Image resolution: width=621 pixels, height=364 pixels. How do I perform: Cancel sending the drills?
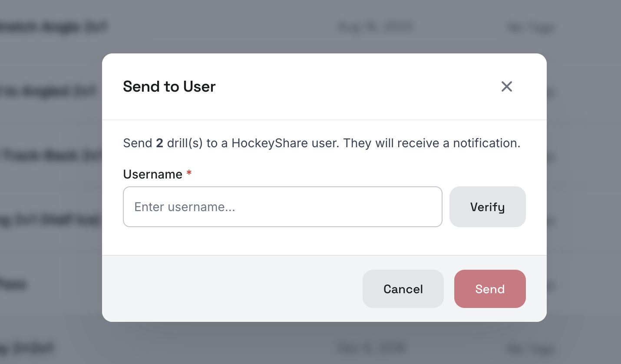coord(403,289)
